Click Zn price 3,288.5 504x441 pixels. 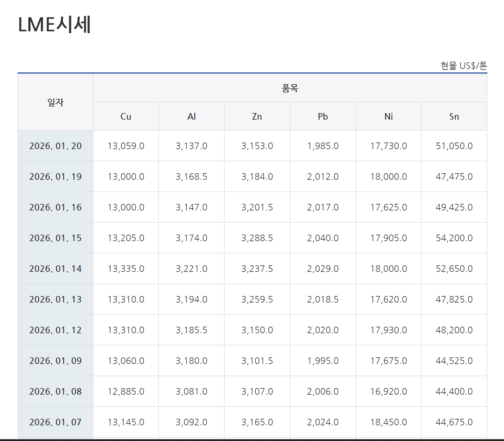pos(257,238)
